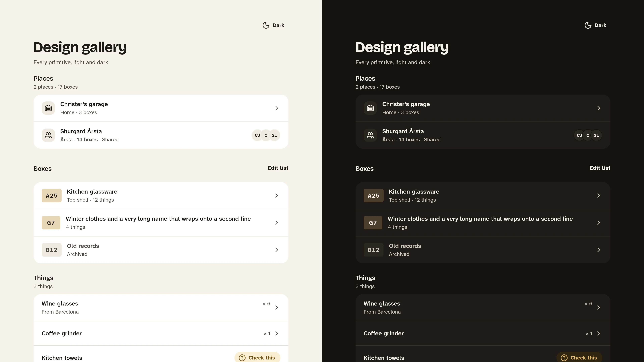This screenshot has width=644, height=362.
Task: Click shared people icon for Shurgard Årsta, dark panel
Action: click(370, 135)
